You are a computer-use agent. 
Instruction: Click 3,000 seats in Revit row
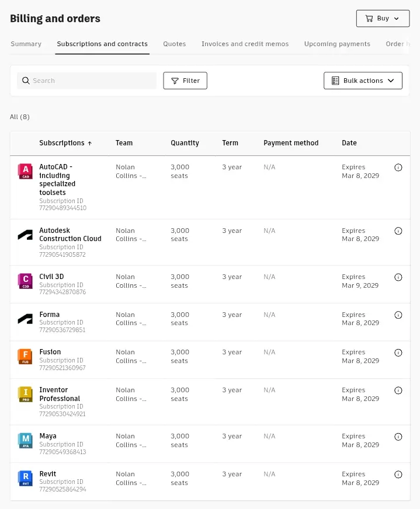[180, 479]
